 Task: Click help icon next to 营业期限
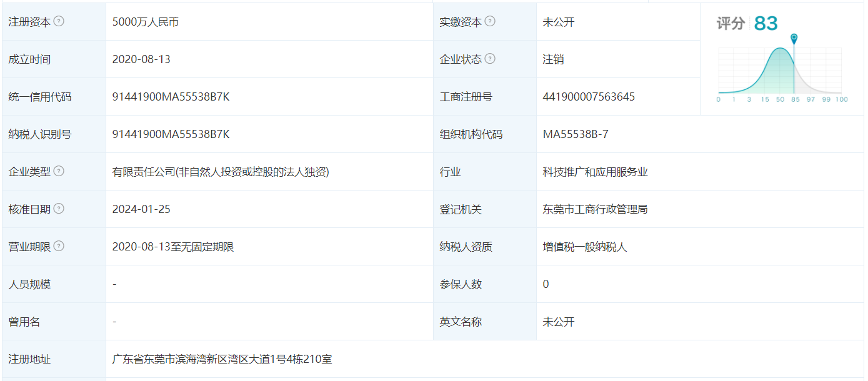coord(59,246)
